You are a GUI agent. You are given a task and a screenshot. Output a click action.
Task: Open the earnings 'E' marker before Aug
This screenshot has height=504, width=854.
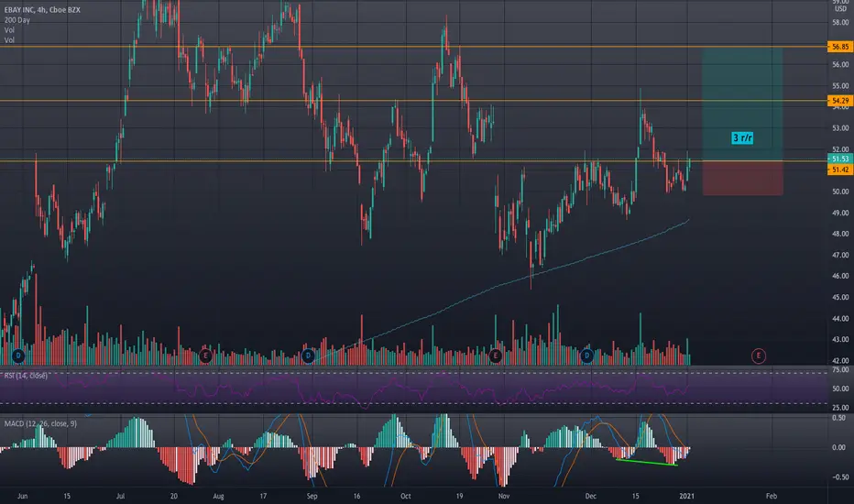pyautogui.click(x=205, y=356)
